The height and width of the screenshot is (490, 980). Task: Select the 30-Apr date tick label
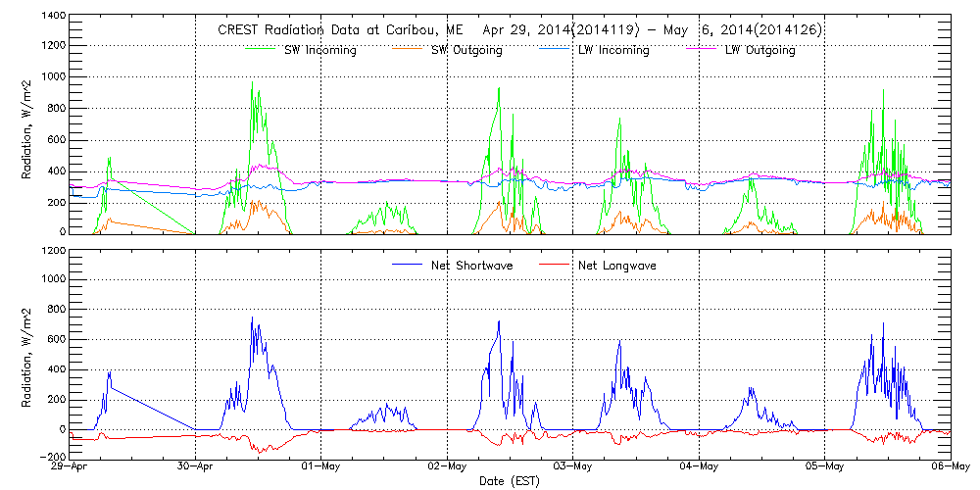coord(196,467)
